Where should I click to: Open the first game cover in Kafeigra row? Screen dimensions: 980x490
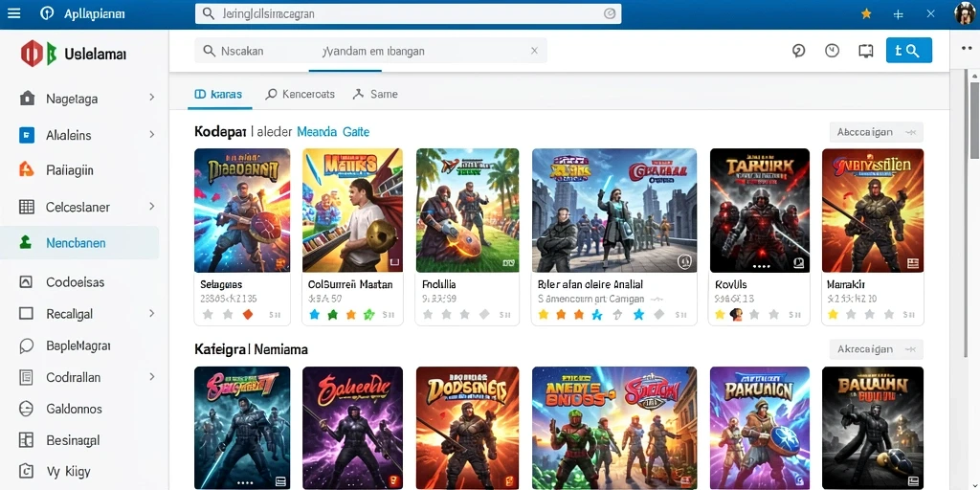pyautogui.click(x=242, y=428)
